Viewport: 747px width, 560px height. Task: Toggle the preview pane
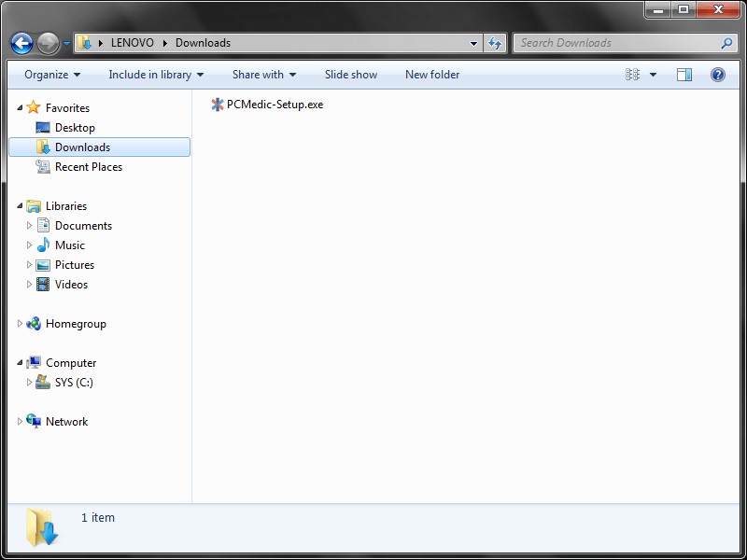click(684, 75)
